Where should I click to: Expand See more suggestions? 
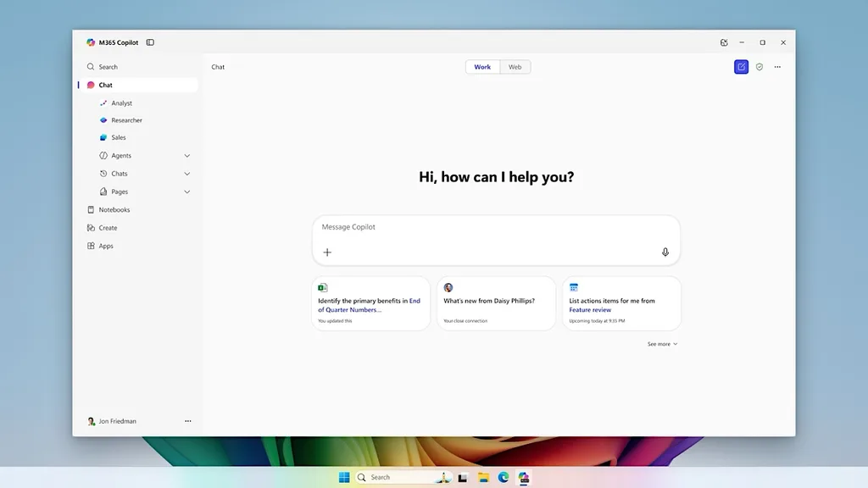click(663, 344)
